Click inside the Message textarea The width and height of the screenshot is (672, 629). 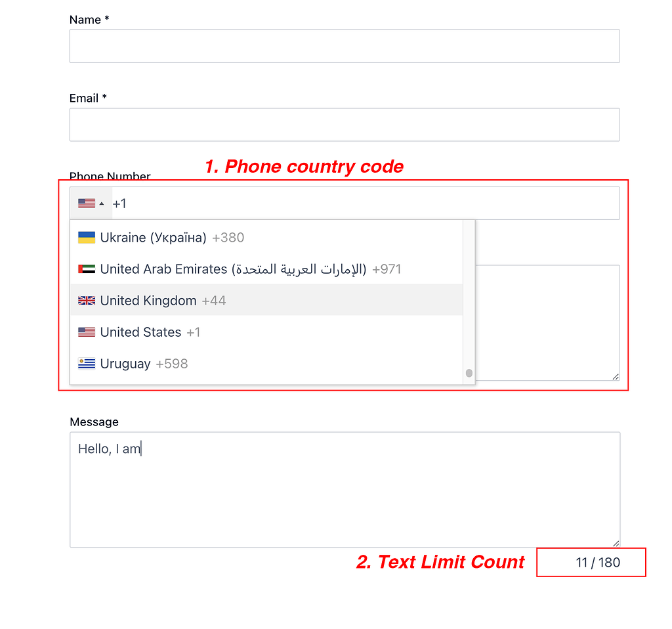[345, 499]
